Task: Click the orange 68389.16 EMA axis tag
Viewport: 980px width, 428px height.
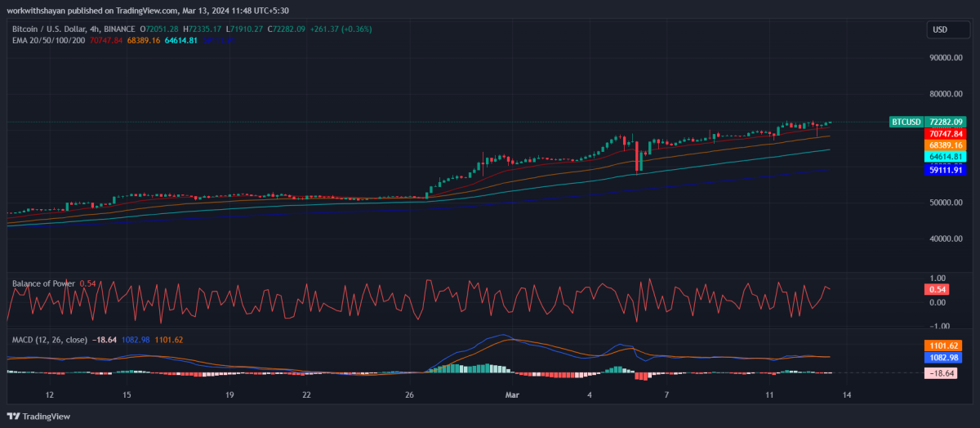Action: point(944,145)
